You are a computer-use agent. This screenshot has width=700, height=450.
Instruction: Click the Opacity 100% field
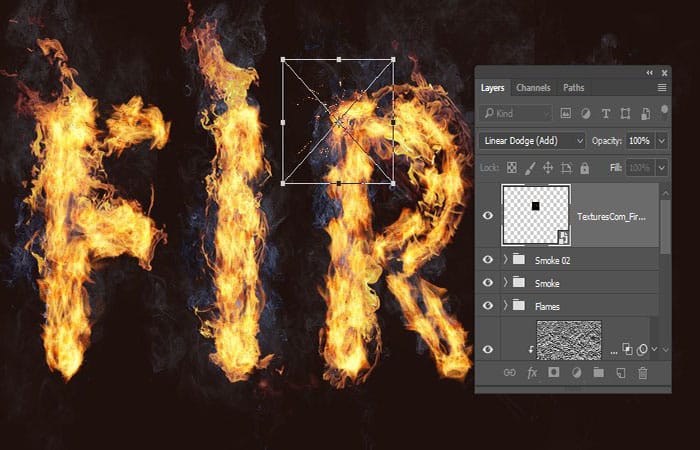[640, 141]
